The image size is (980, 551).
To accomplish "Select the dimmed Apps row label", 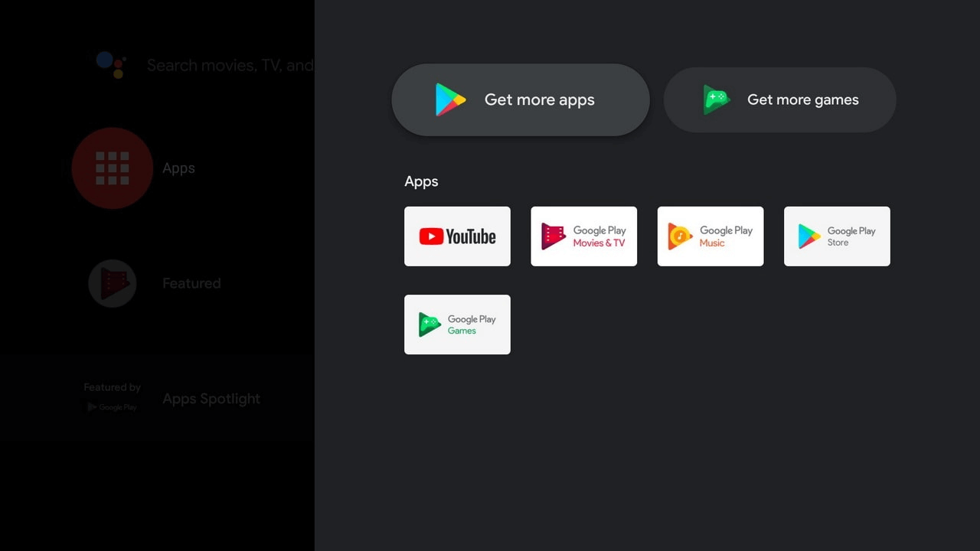I will (x=178, y=168).
